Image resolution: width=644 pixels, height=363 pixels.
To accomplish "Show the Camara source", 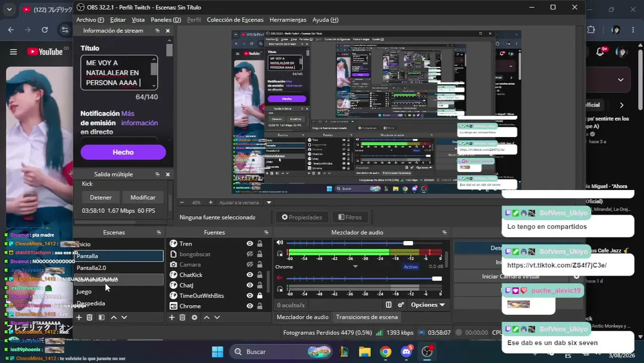I will (x=249, y=265).
